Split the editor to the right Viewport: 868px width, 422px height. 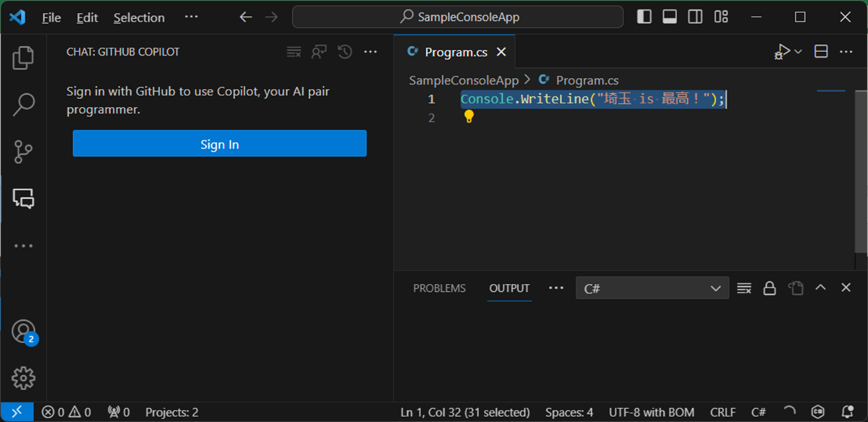pos(821,52)
